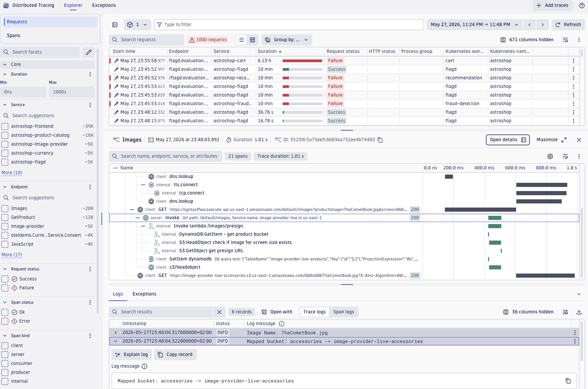Switch to Span logs view
Image resolution: width=588 pixels, height=389 pixels.
pyautogui.click(x=344, y=312)
